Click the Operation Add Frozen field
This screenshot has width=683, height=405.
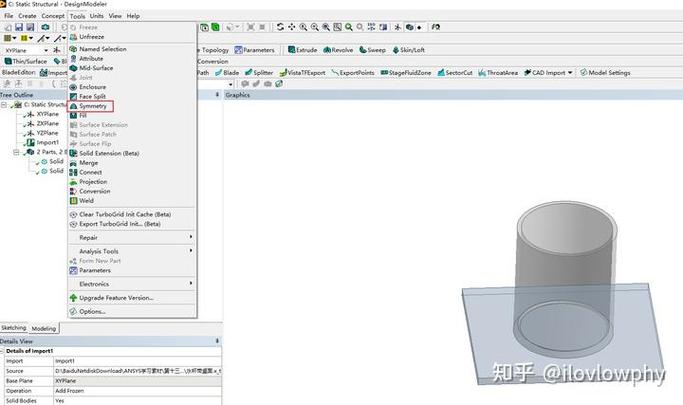point(137,391)
